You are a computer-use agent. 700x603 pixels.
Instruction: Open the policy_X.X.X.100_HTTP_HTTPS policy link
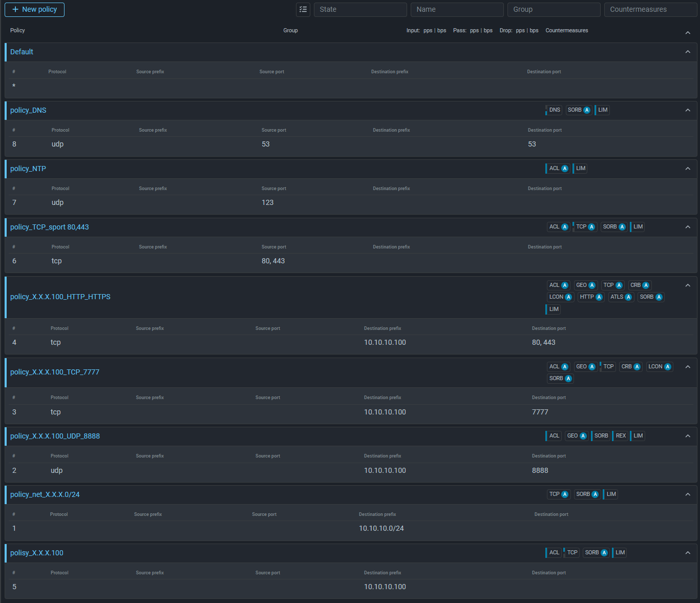(x=60, y=297)
